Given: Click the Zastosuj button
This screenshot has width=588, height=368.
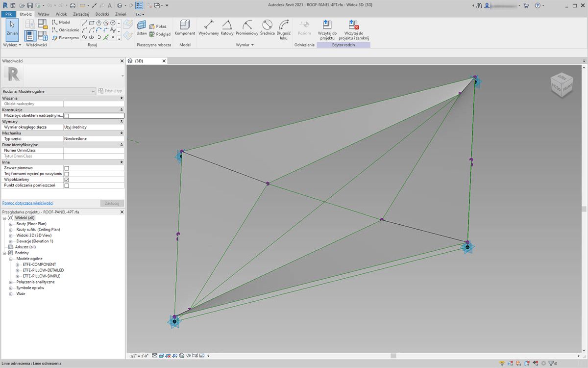Looking at the screenshot, I should [x=112, y=203].
